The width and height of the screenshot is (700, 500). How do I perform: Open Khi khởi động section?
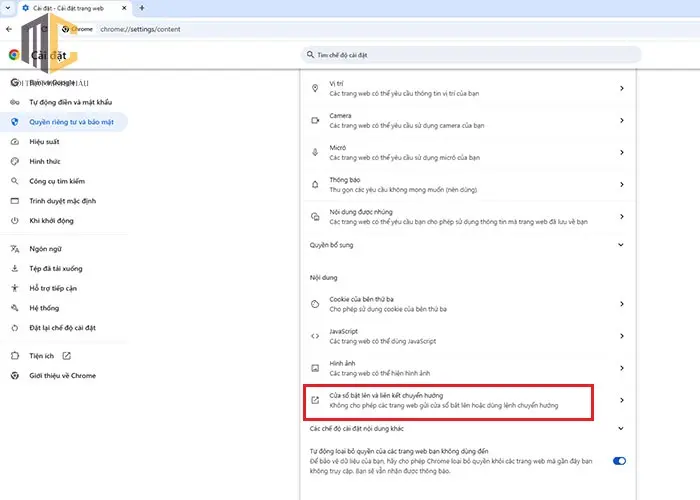click(64, 221)
